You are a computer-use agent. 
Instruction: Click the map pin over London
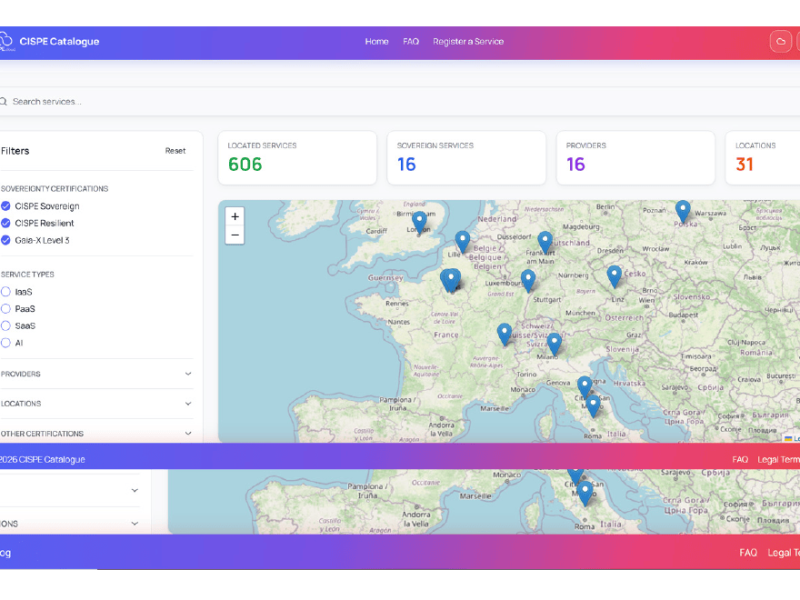click(x=420, y=220)
